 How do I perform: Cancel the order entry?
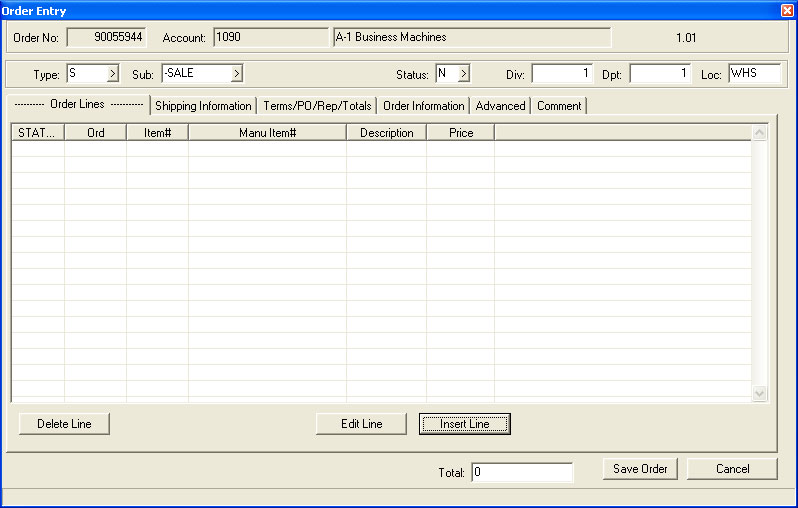click(732, 469)
